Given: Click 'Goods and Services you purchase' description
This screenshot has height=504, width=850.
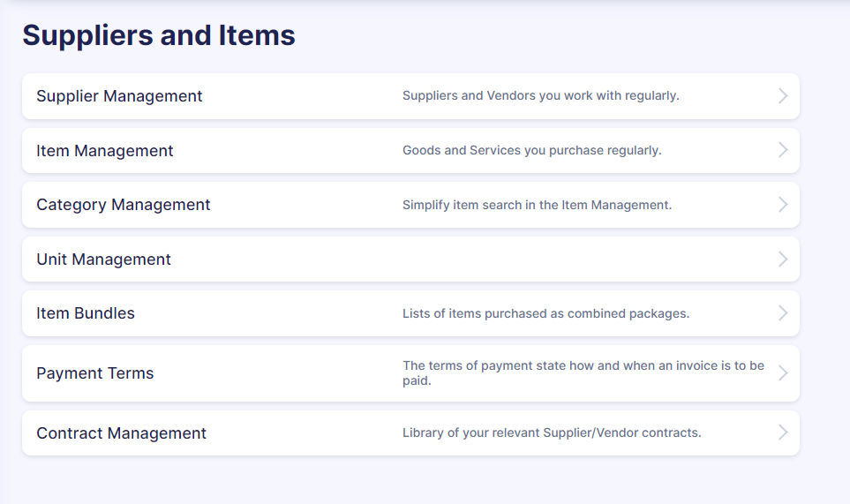Looking at the screenshot, I should coord(531,150).
